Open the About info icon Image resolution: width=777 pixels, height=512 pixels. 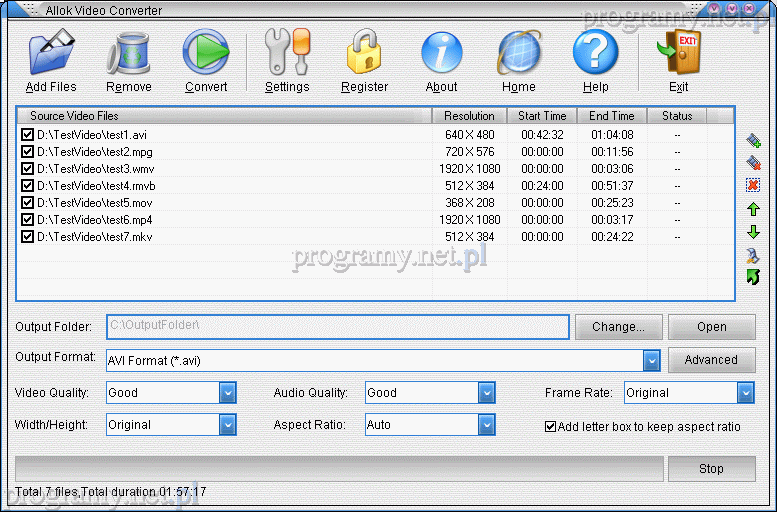tap(441, 53)
